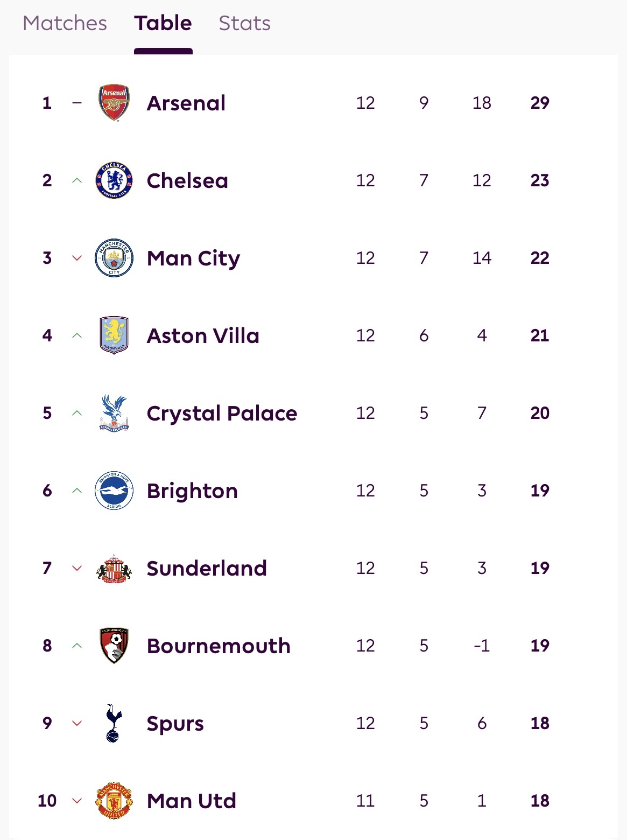Tap the red down arrow beside Man City

click(77, 258)
